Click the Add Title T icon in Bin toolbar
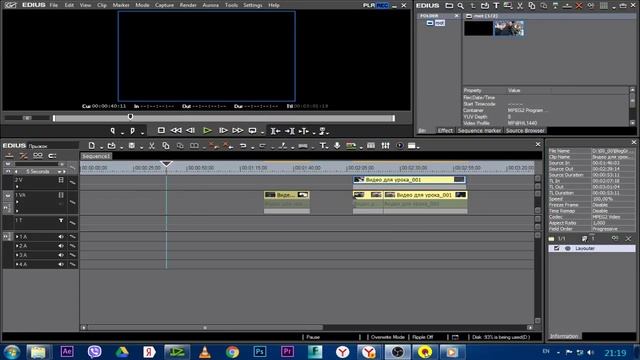Viewport: 640px width, 360px height. pyautogui.click(x=496, y=6)
